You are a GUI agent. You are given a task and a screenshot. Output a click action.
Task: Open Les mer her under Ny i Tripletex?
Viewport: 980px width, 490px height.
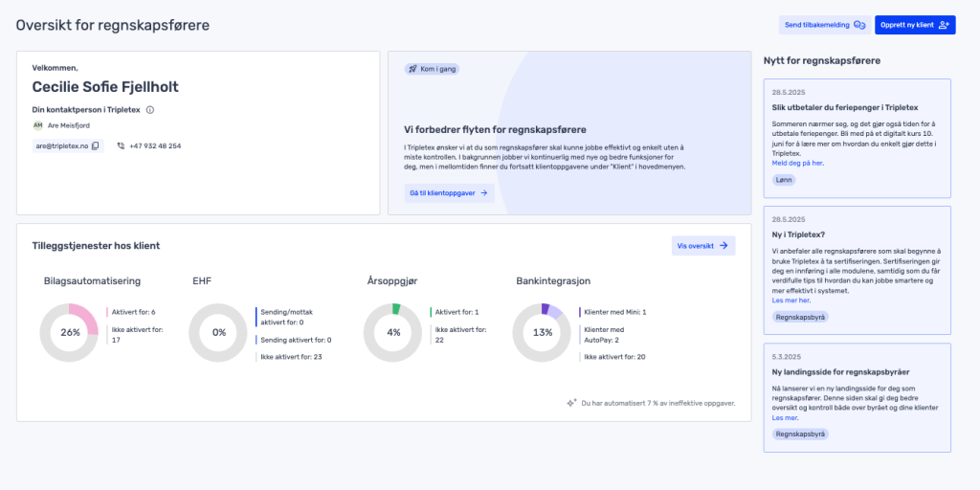pyautogui.click(x=791, y=300)
